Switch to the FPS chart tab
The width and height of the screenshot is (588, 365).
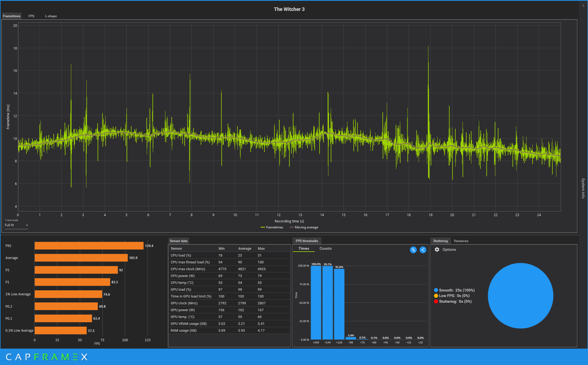(31, 16)
